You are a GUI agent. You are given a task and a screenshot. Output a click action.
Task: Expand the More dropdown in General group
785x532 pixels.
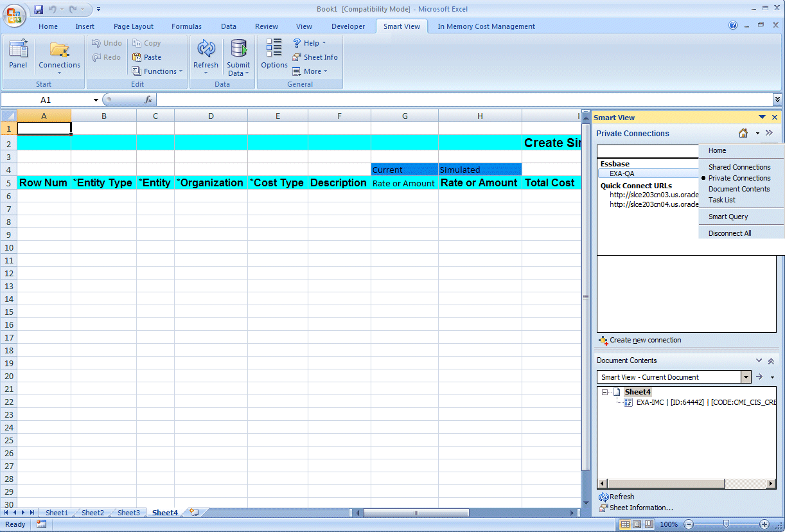click(x=310, y=71)
